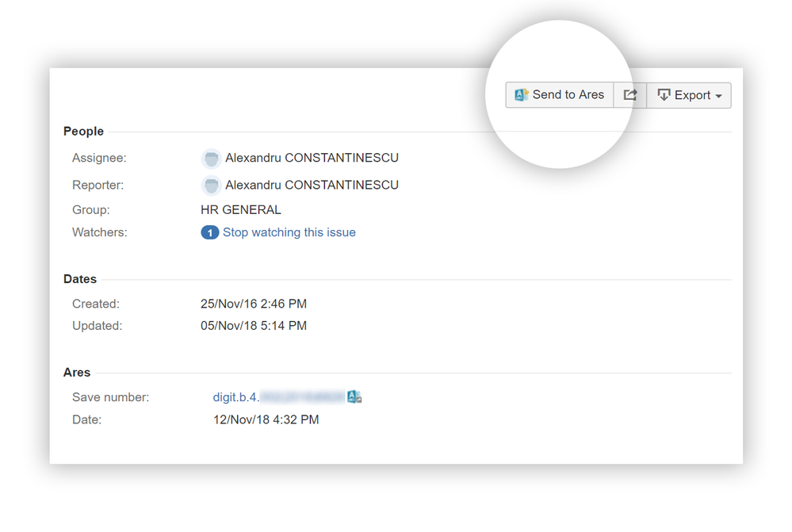The height and width of the screenshot is (532, 792).
Task: Click the Ares Date value 12/Nov/18
Action: (259, 419)
